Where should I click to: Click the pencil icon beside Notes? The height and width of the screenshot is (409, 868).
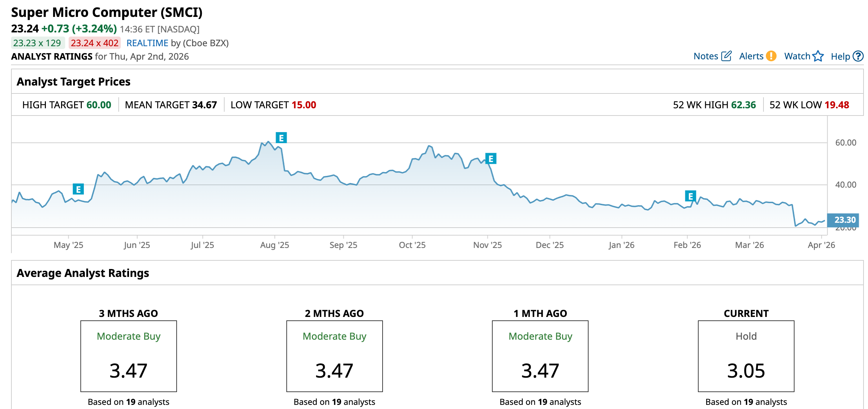[x=726, y=56]
